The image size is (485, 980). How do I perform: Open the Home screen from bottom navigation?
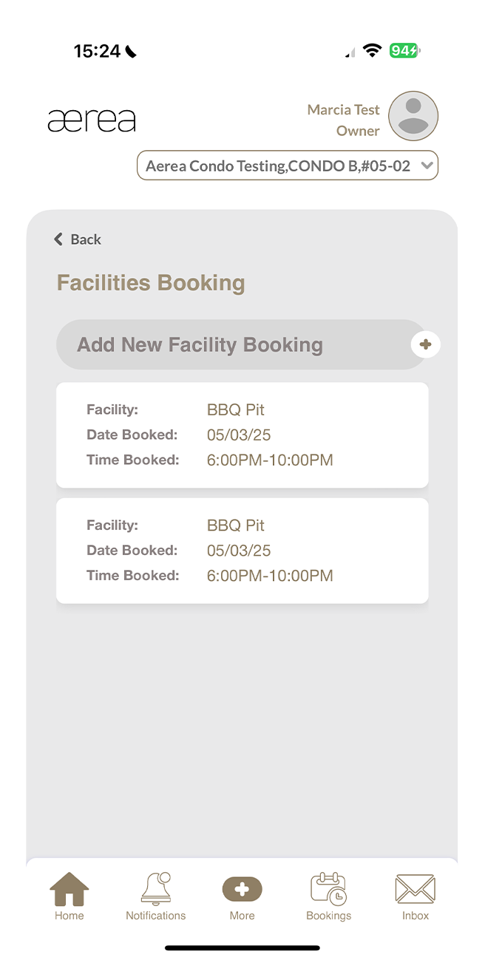(x=69, y=891)
